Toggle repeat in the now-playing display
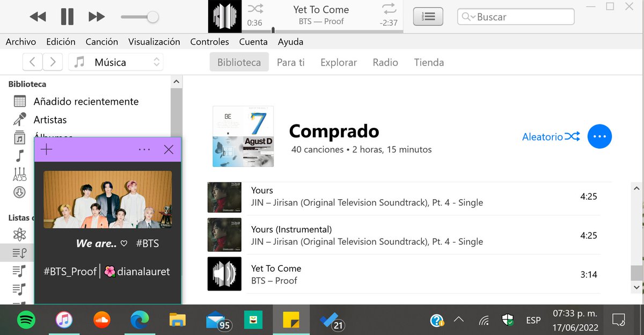This screenshot has width=644, height=335. (388, 9)
